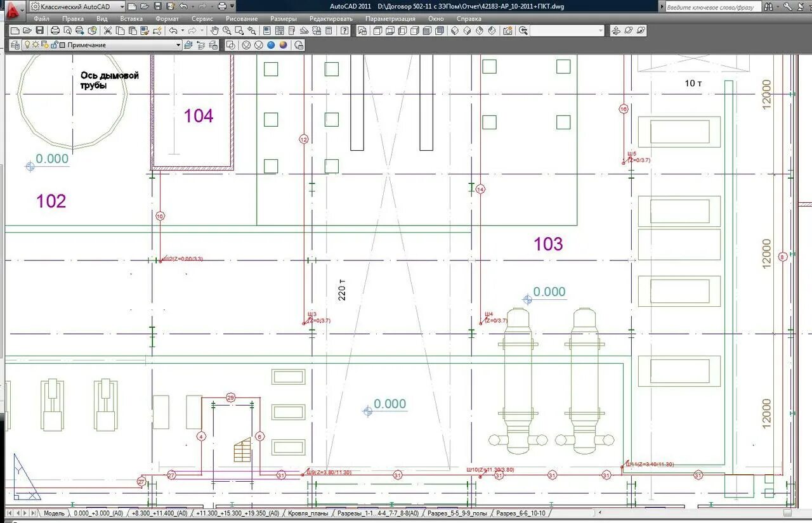Click the Paste clipboard icon
Viewport: 812px width, 523px height.
131,30
